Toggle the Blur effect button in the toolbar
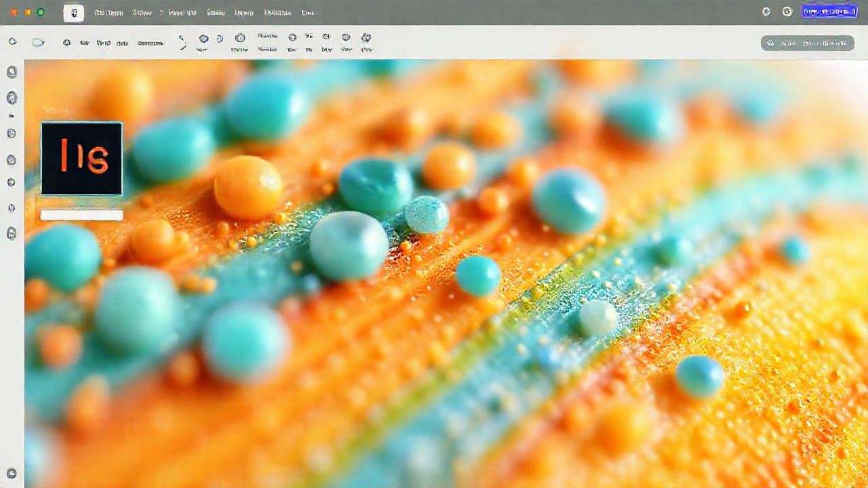 coord(326,42)
